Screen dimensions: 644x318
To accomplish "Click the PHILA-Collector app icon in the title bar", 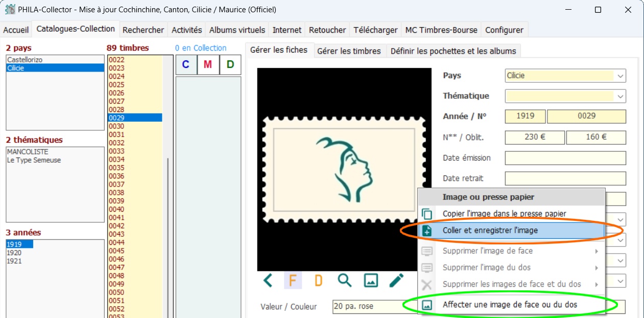I will pyautogui.click(x=10, y=10).
